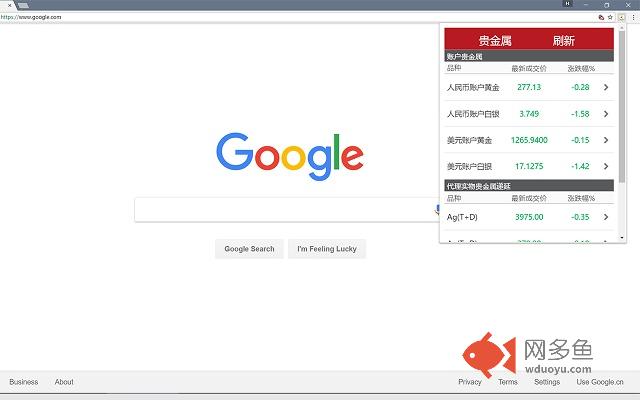
Task: Minimize the Chrome window
Action: pyautogui.click(x=586, y=5)
